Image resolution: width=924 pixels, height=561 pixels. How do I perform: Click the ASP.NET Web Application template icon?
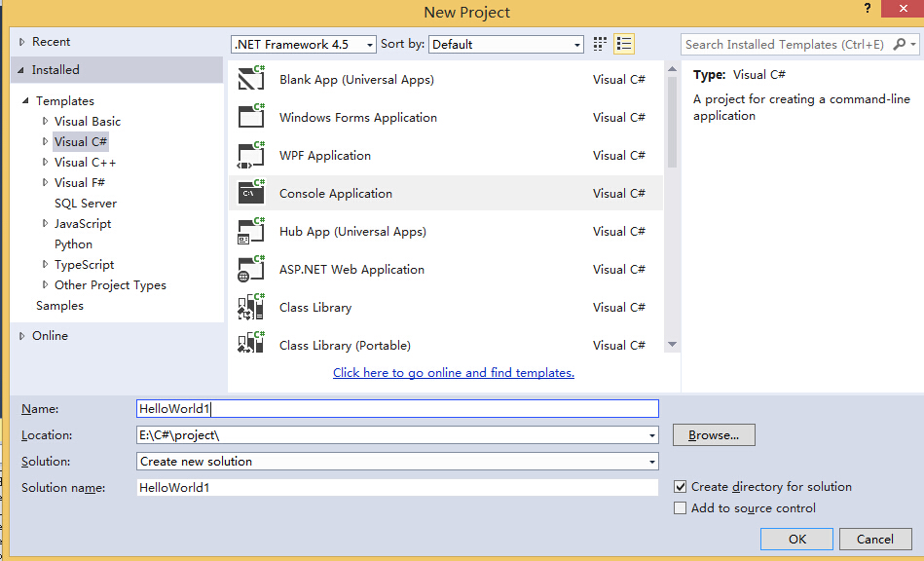[251, 268]
